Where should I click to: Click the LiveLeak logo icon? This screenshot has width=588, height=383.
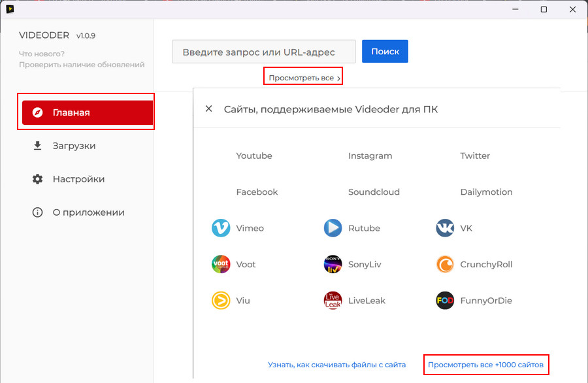[x=333, y=301]
